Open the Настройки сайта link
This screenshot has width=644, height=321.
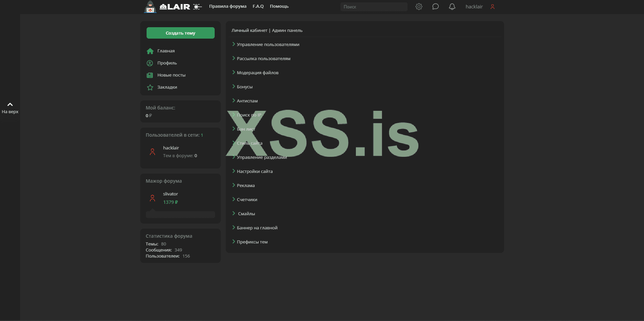[255, 171]
